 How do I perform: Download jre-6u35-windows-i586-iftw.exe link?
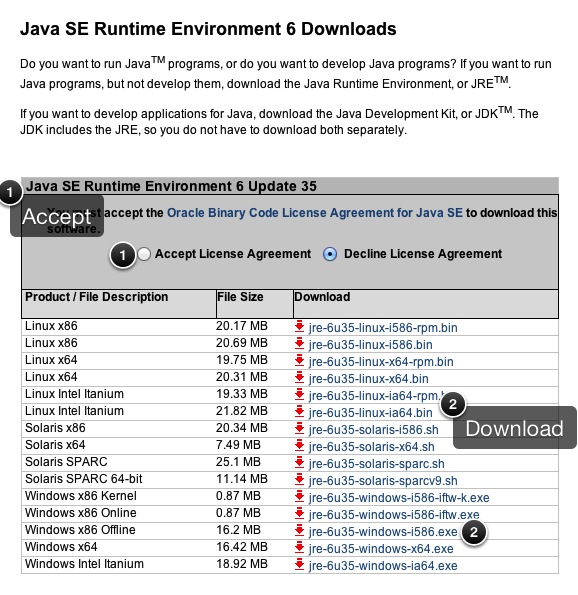tap(394, 515)
